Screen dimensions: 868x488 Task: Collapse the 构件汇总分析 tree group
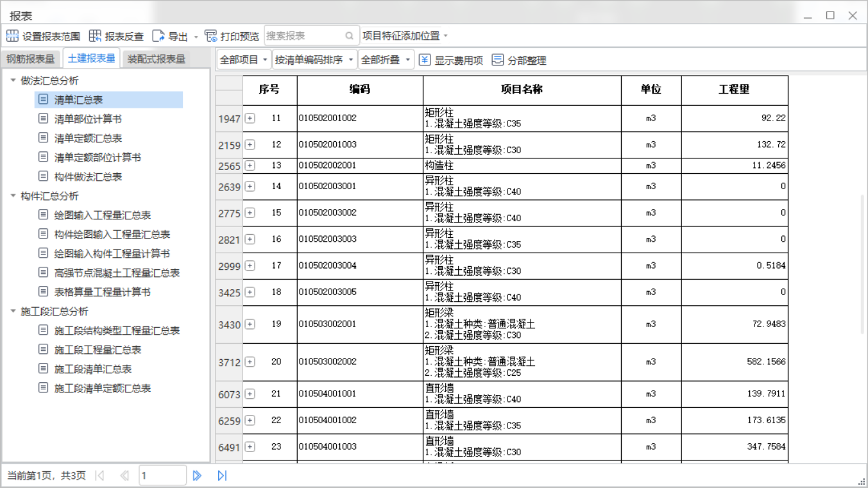pos(13,196)
